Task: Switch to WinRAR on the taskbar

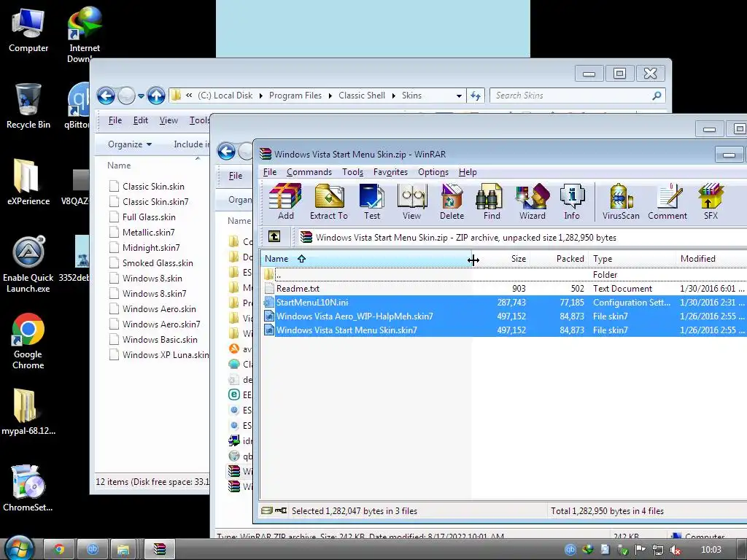Action: point(160,550)
